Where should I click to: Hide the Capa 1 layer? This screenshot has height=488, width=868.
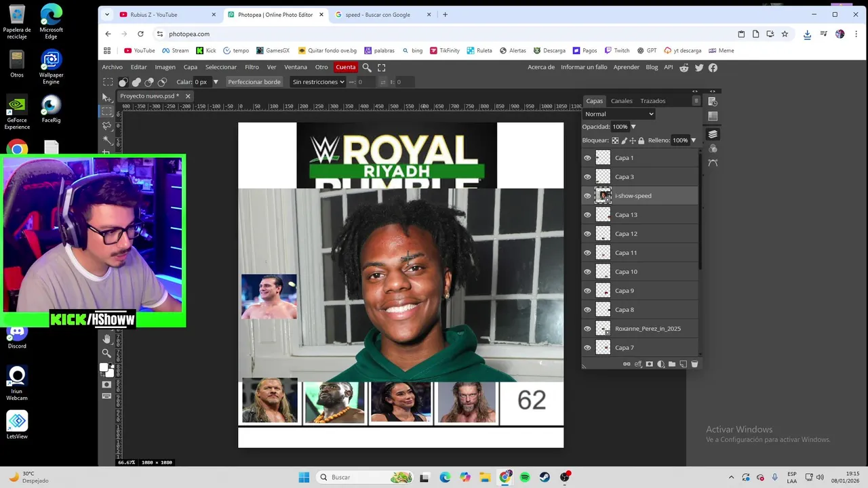(x=587, y=158)
